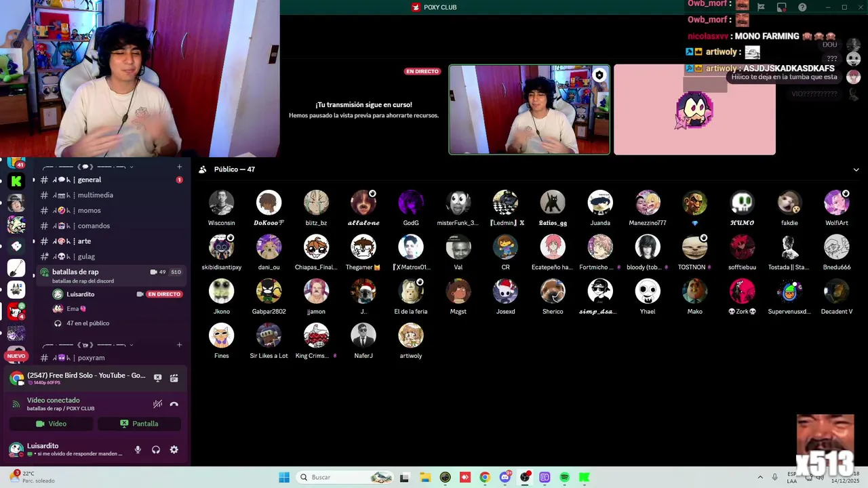Click Wisconsin audience avatar
The image size is (868, 488).
(221, 203)
